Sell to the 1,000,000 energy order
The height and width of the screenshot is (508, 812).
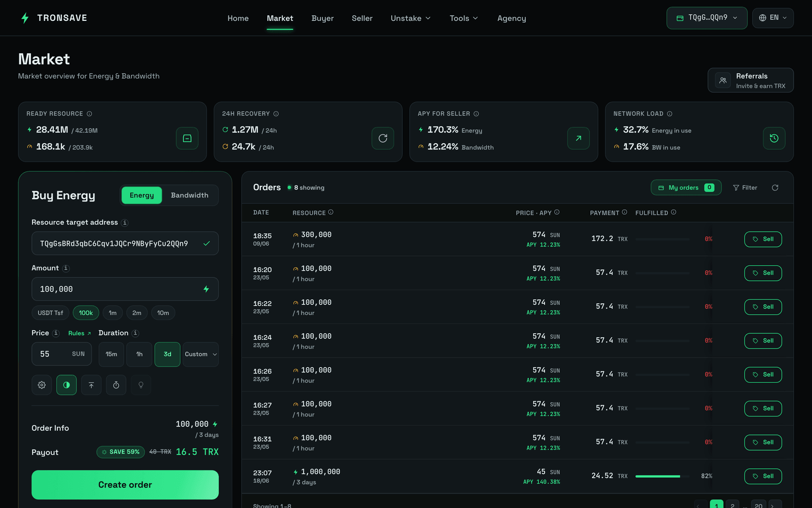pos(763,476)
